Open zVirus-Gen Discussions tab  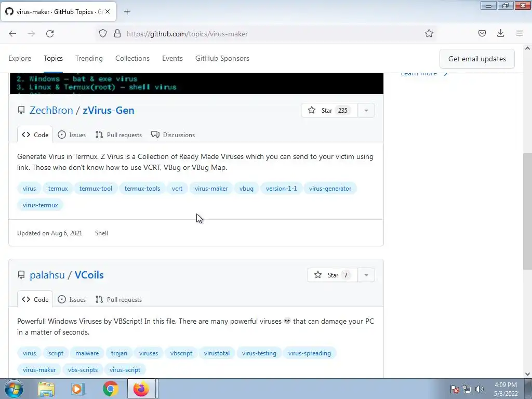[x=173, y=135]
